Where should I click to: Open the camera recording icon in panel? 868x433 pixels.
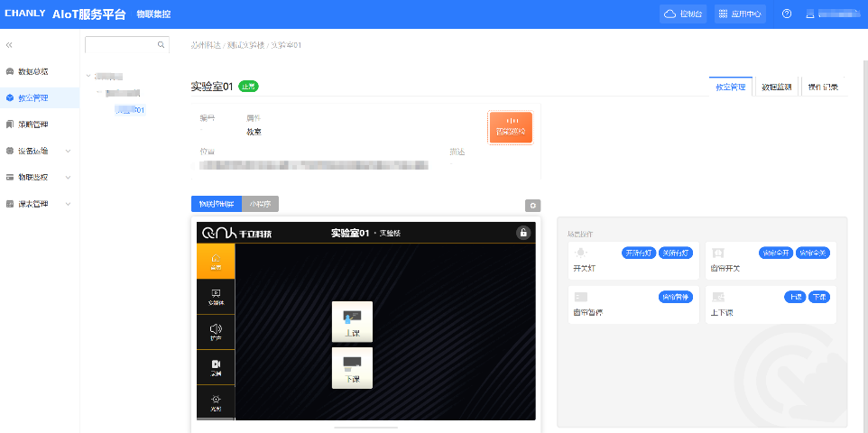click(216, 367)
